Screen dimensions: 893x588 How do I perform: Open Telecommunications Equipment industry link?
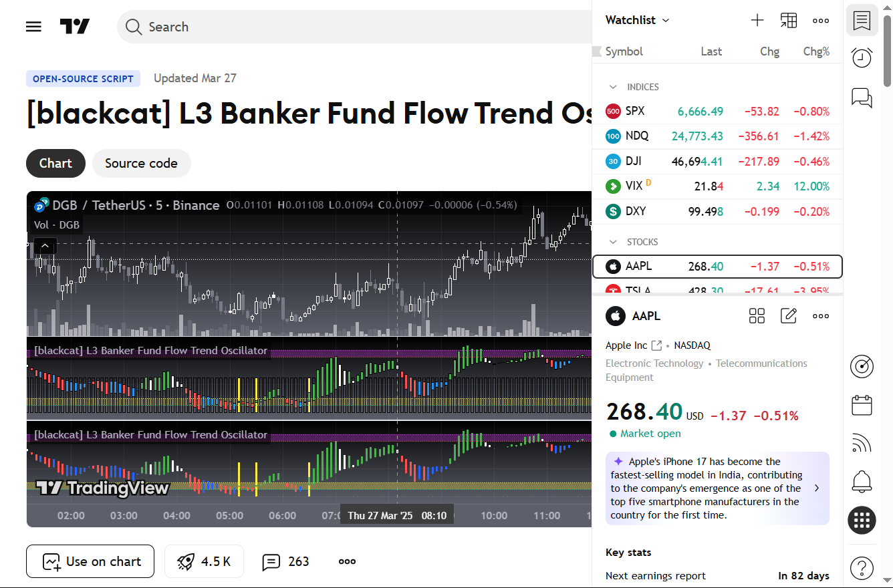pyautogui.click(x=707, y=370)
